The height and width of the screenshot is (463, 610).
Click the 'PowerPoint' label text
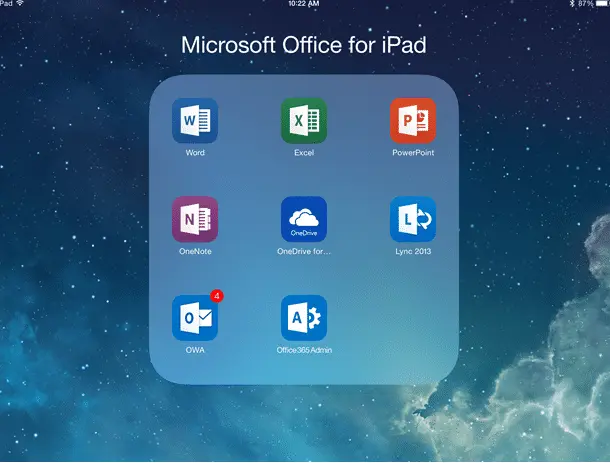(413, 153)
